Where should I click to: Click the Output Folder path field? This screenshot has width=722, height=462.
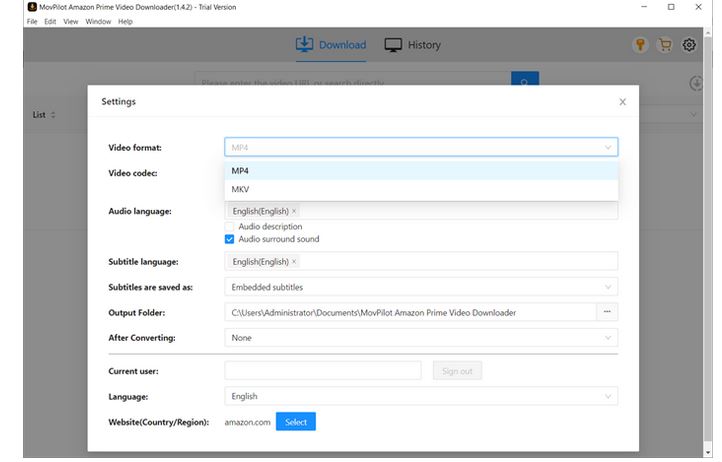(411, 312)
